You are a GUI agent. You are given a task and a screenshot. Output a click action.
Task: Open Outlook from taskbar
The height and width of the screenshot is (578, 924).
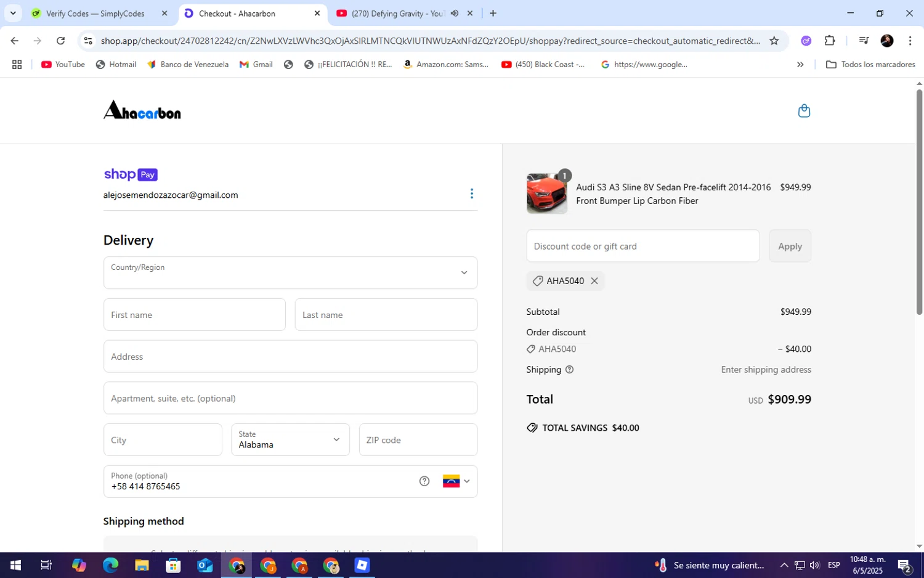click(x=205, y=565)
